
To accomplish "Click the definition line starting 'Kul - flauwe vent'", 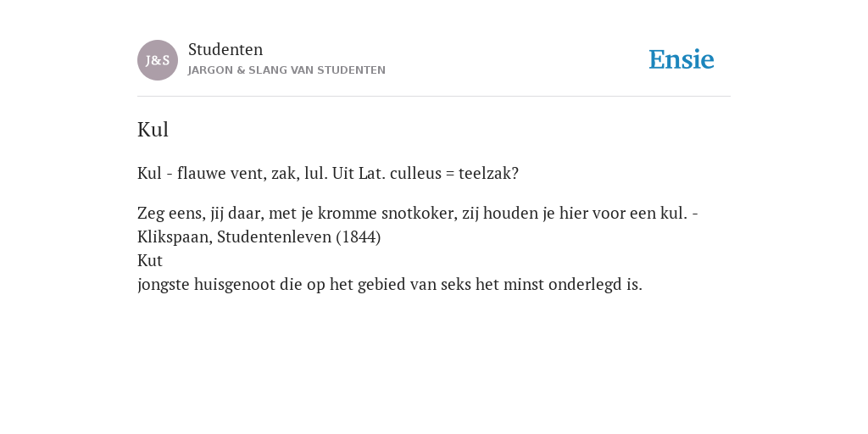I will (x=328, y=174).
